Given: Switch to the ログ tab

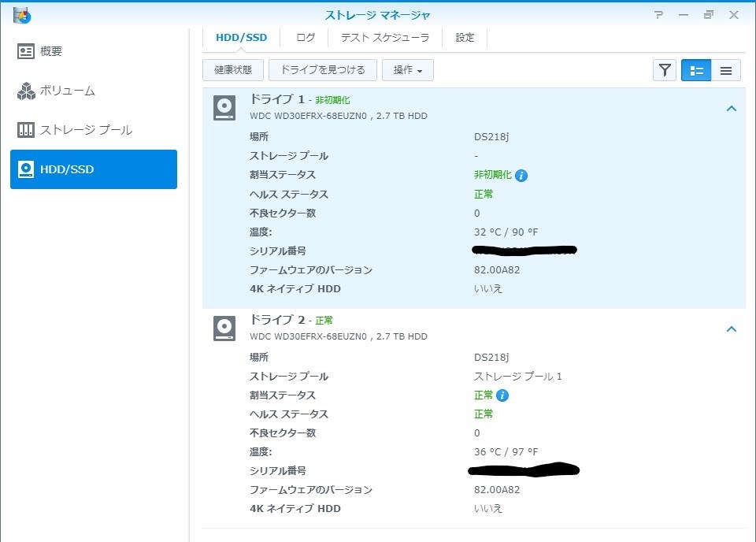Looking at the screenshot, I should (x=305, y=36).
